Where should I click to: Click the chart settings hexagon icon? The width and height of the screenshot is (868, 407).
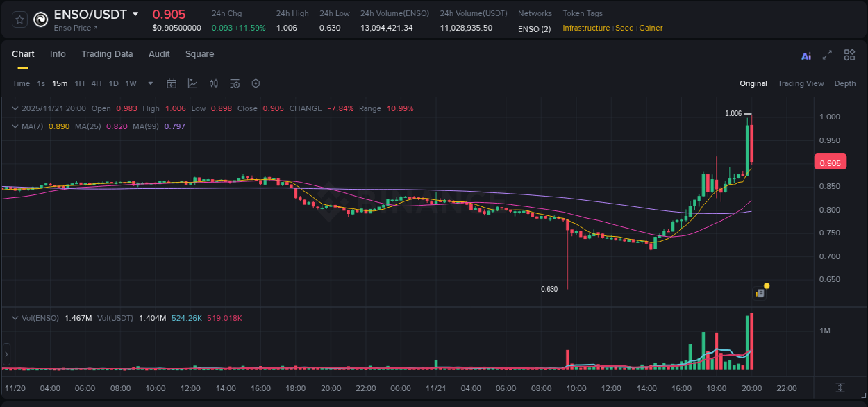click(x=256, y=83)
